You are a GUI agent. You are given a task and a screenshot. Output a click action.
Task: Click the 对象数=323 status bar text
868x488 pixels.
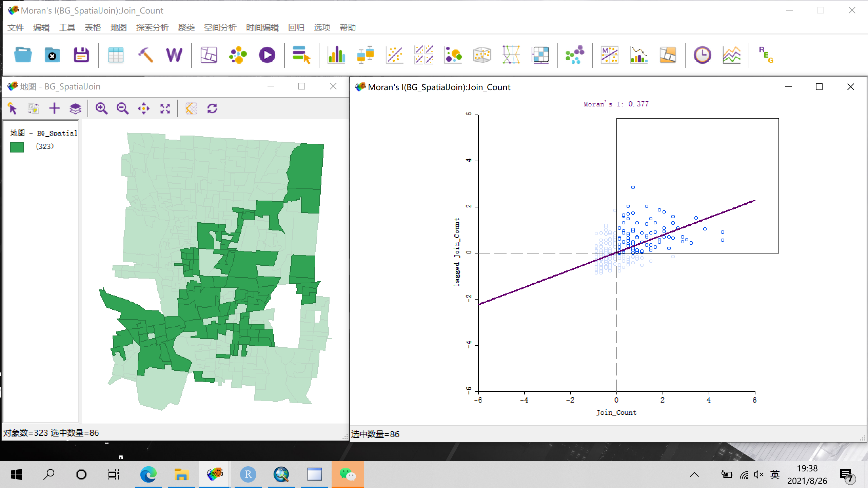point(26,433)
